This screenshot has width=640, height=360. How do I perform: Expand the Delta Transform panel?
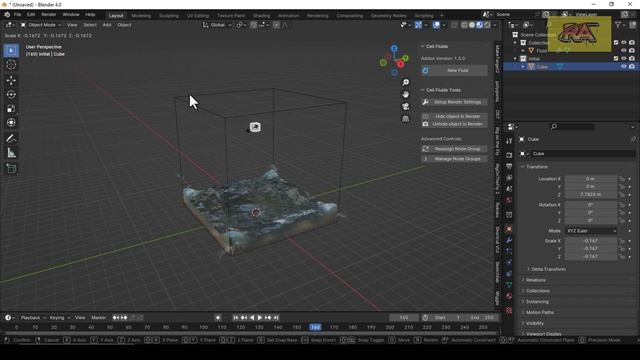(x=548, y=269)
